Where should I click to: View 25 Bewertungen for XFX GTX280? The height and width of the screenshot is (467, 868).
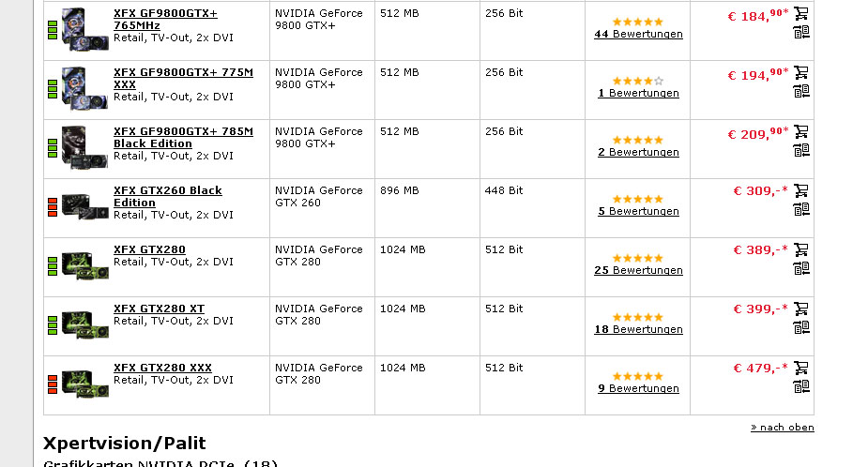click(x=638, y=270)
